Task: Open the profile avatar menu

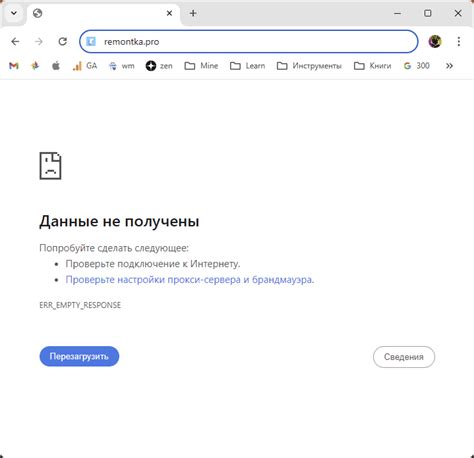Action: (435, 42)
